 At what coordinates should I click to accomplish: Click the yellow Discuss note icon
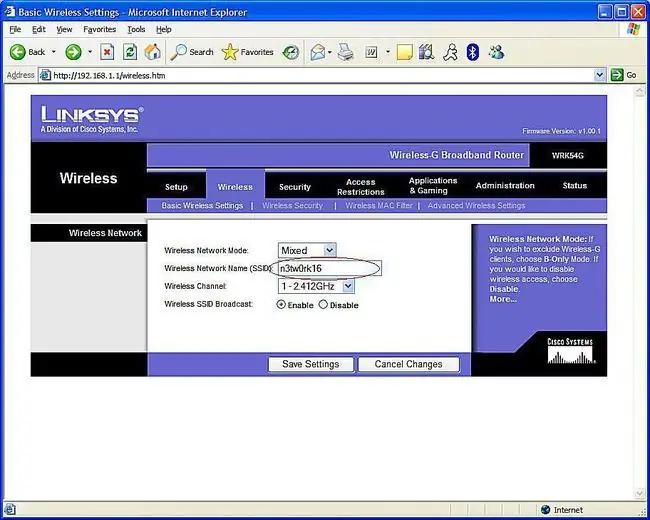coord(405,53)
